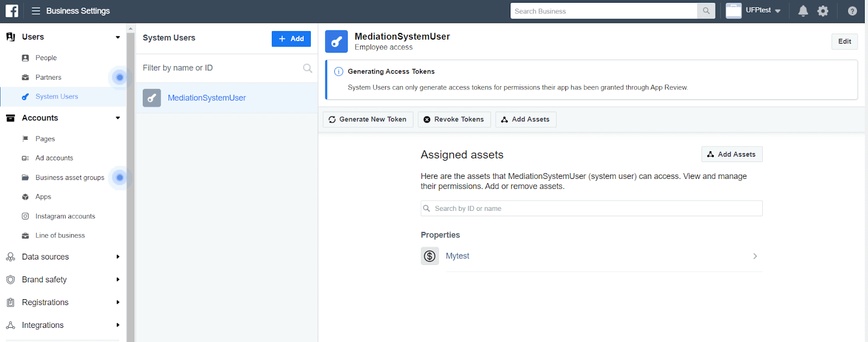Collapse the Users section

click(118, 37)
